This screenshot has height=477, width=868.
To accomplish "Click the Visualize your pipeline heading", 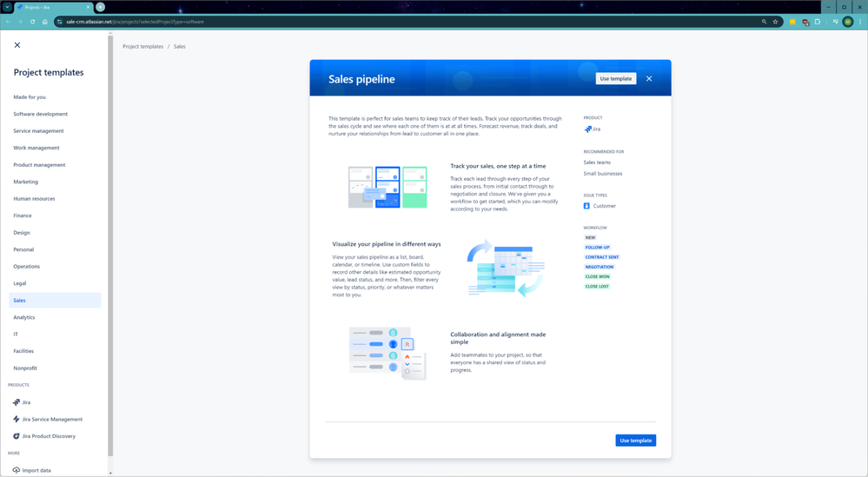I will pyautogui.click(x=387, y=244).
